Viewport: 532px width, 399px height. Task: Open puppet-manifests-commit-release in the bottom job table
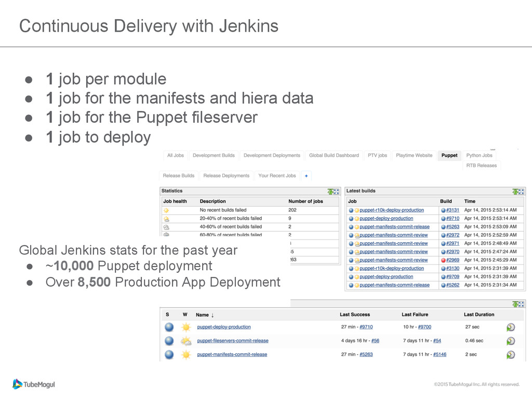(232, 354)
